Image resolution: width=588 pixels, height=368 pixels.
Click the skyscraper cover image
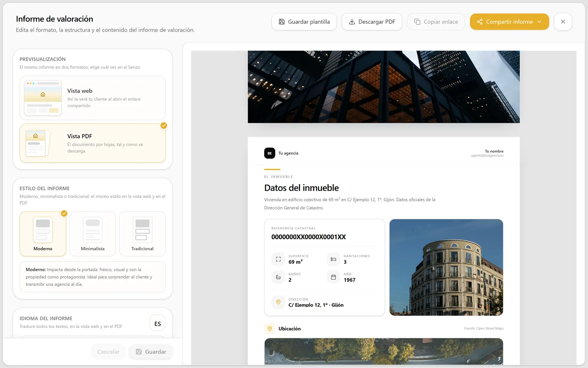384,87
